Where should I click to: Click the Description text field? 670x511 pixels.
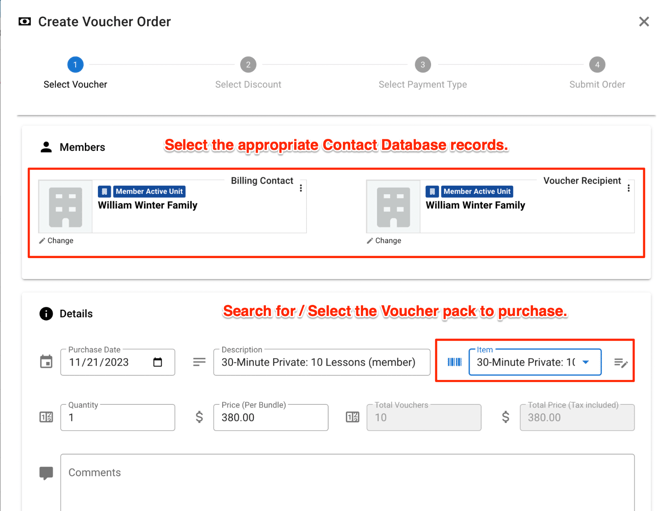321,362
